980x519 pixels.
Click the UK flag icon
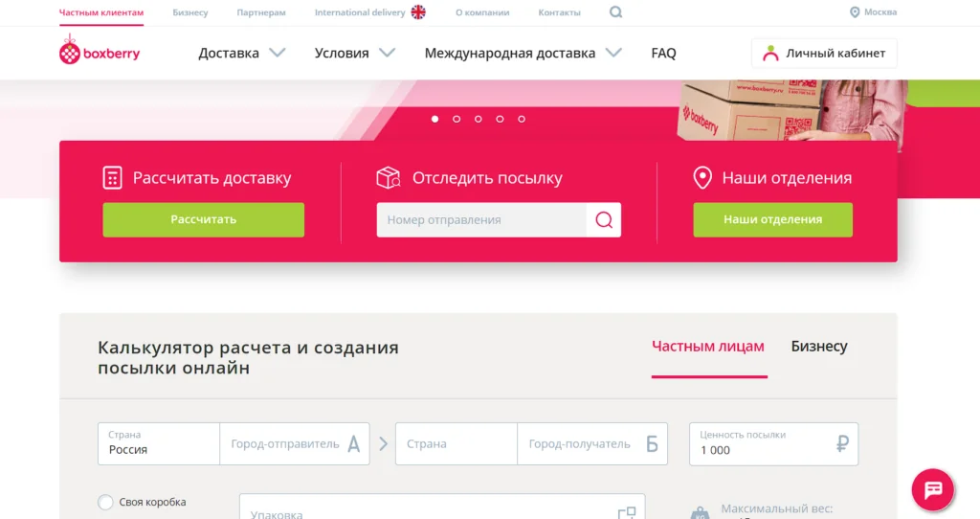(418, 11)
